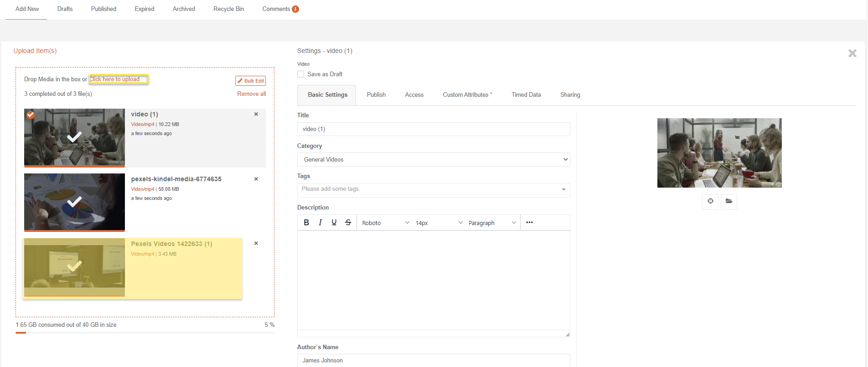This screenshot has width=868, height=367.
Task: Open the Category dropdown showing General Videos
Action: coord(433,159)
